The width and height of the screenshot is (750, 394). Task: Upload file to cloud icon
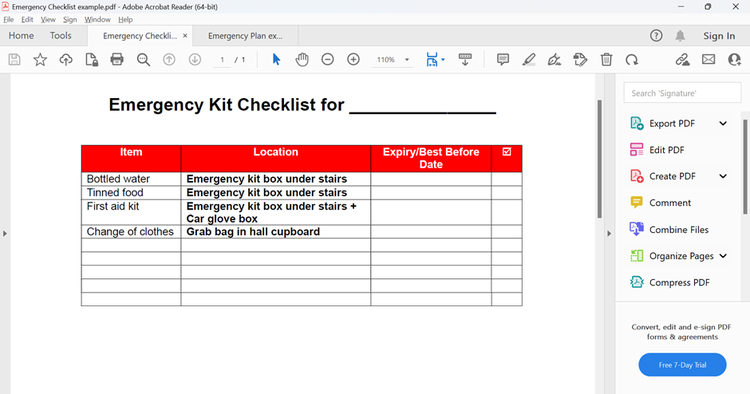pyautogui.click(x=66, y=59)
